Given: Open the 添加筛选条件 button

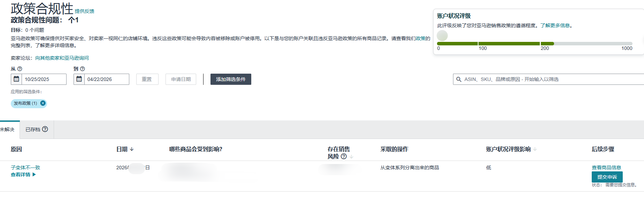Looking at the screenshot, I should pyautogui.click(x=231, y=79).
